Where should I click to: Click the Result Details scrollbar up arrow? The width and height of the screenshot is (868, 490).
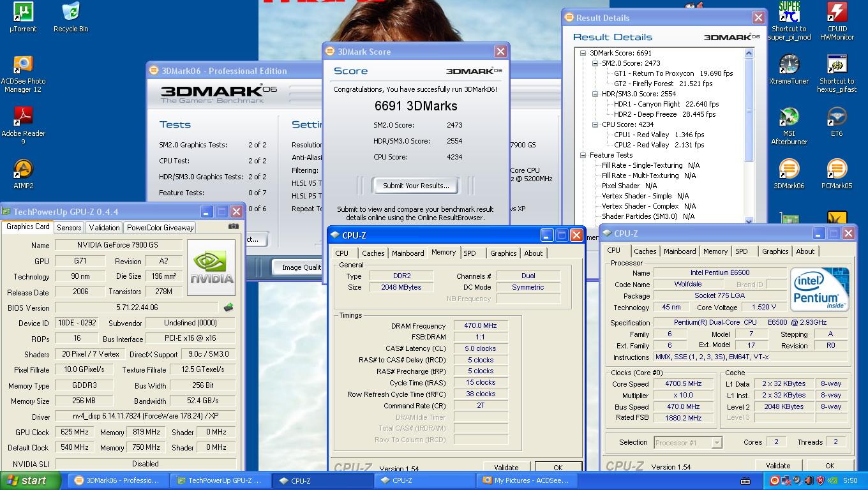pos(750,55)
